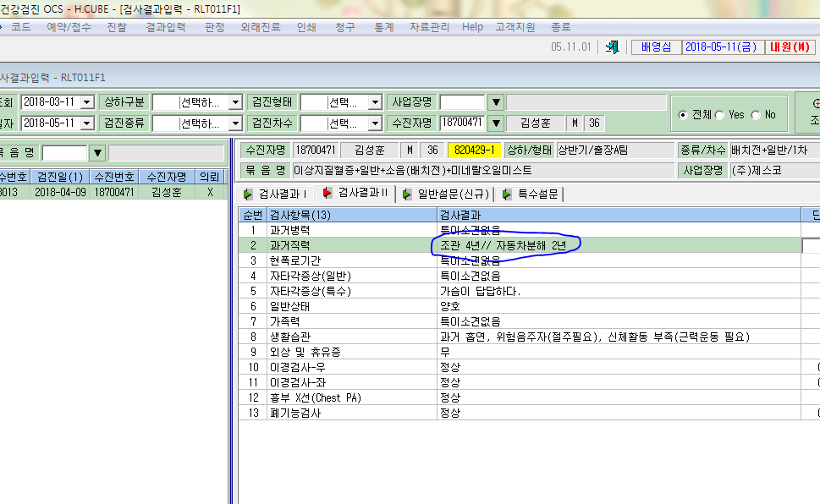
Task: Click green arrow icon on 일반설문(신규) tab
Action: coord(406,194)
